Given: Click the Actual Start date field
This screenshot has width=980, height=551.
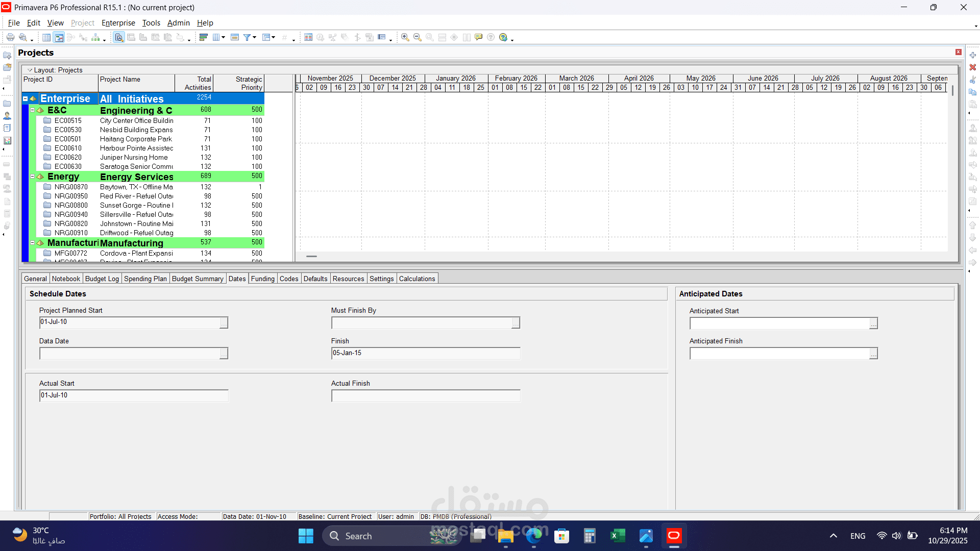Looking at the screenshot, I should tap(134, 395).
